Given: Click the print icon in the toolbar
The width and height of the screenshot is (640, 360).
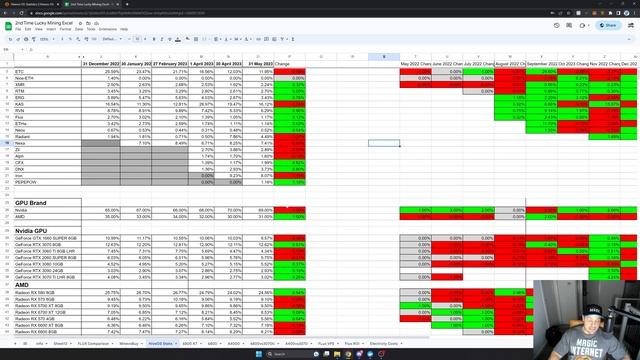Looking at the screenshot, I should click(x=26, y=39).
